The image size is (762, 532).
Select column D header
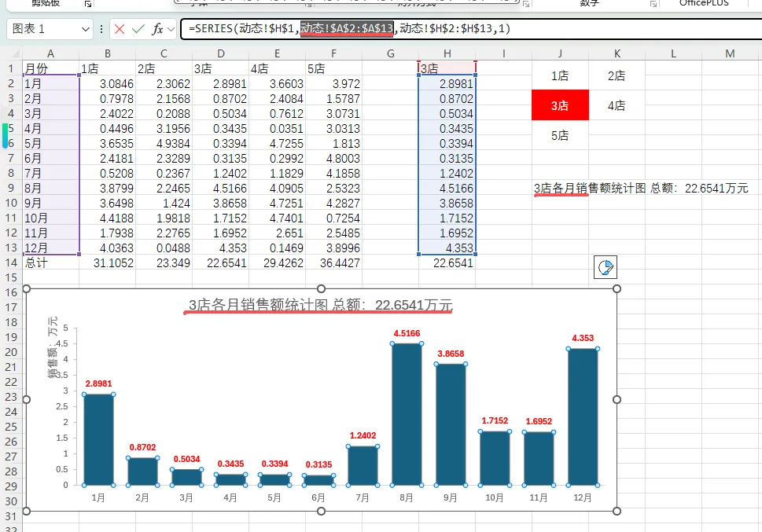(x=221, y=53)
